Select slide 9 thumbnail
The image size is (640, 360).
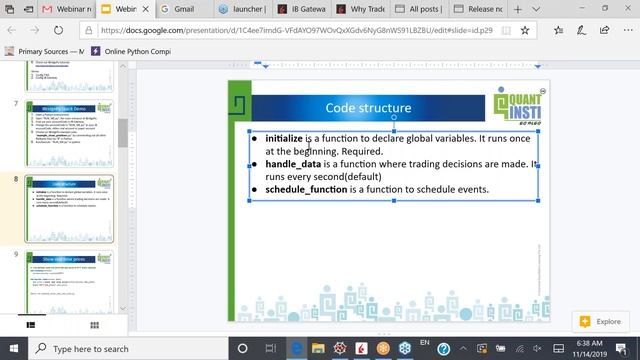[69, 282]
